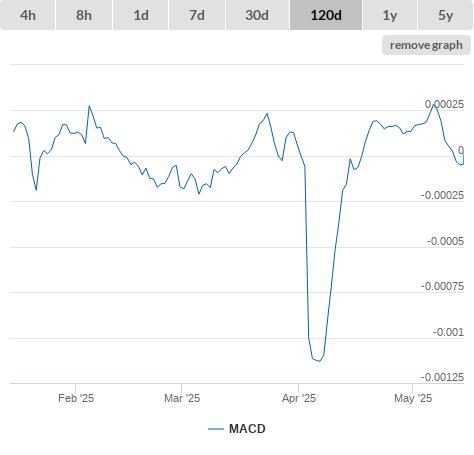Image resolution: width=474 pixels, height=455 pixels.
Task: Select the 4h time range tab
Action: click(28, 15)
